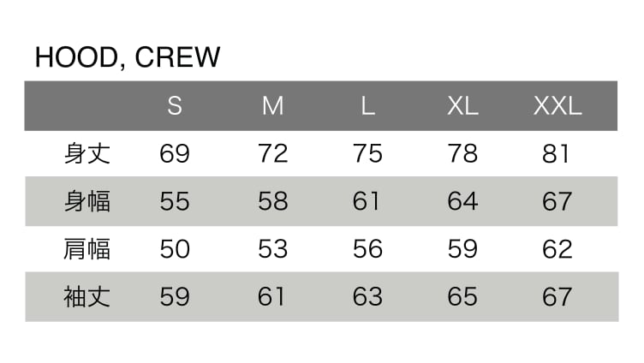Click the 身丈 row label
The image size is (644, 363).
coord(87,154)
